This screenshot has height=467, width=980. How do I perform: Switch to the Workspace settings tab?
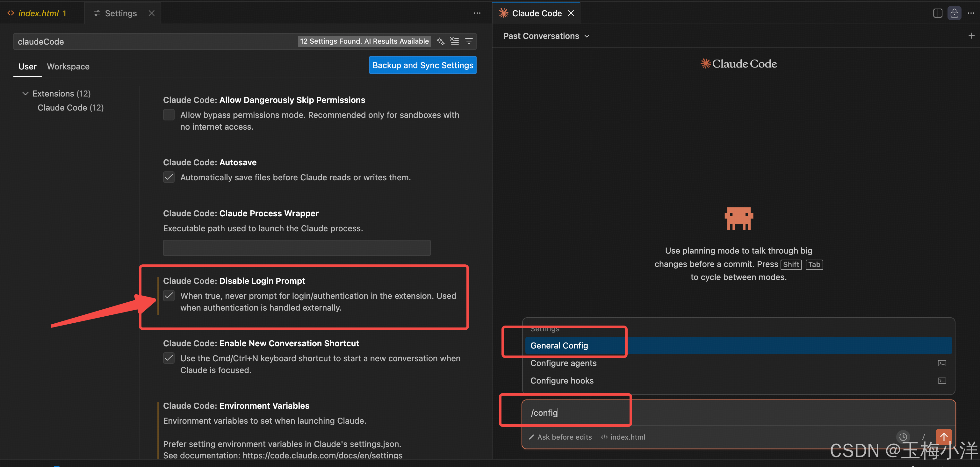point(68,66)
